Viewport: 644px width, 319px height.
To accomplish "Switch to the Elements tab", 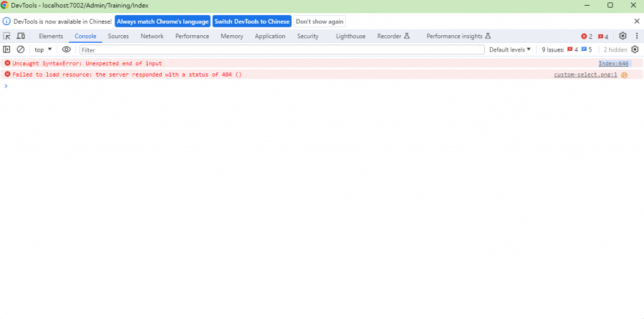I will click(x=51, y=36).
